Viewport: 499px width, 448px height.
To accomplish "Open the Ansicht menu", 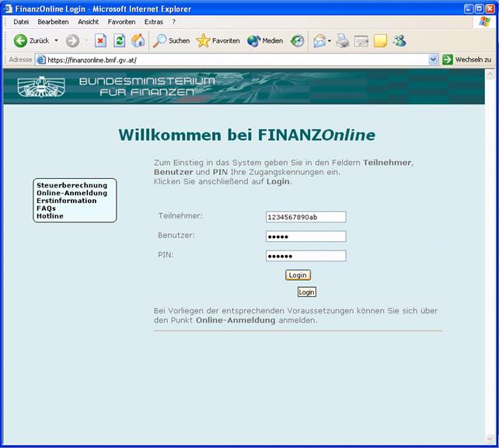I will 88,22.
